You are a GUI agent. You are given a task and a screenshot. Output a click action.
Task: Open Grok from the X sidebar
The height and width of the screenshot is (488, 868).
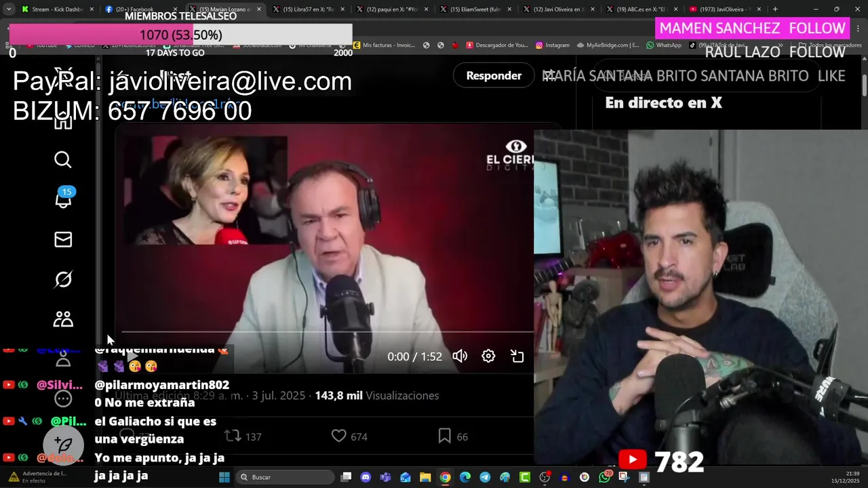(63, 279)
